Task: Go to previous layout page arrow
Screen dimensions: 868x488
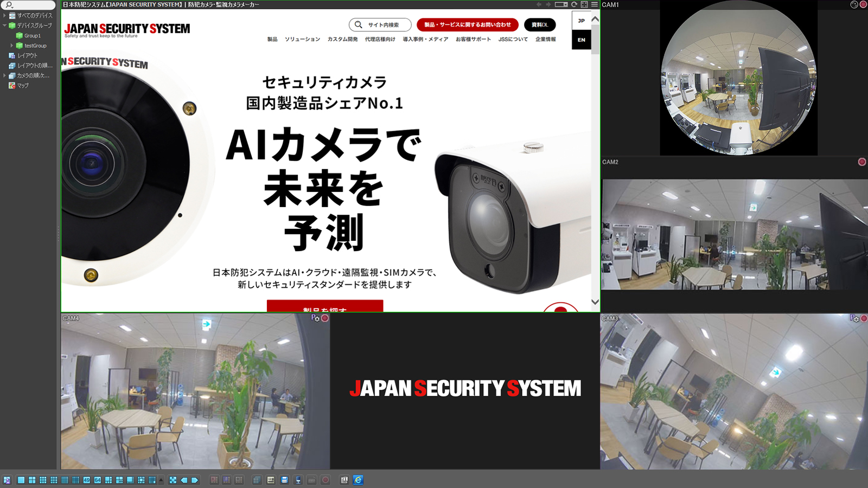Action: [x=184, y=480]
